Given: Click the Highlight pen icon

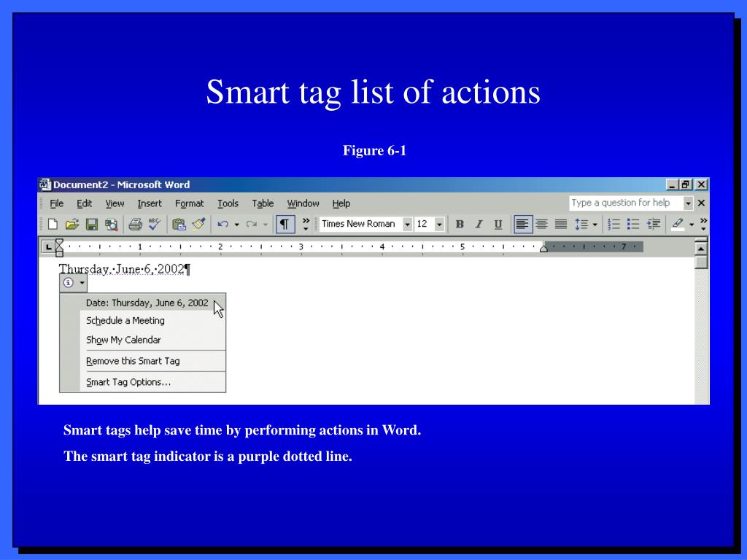Looking at the screenshot, I should click(x=678, y=225).
